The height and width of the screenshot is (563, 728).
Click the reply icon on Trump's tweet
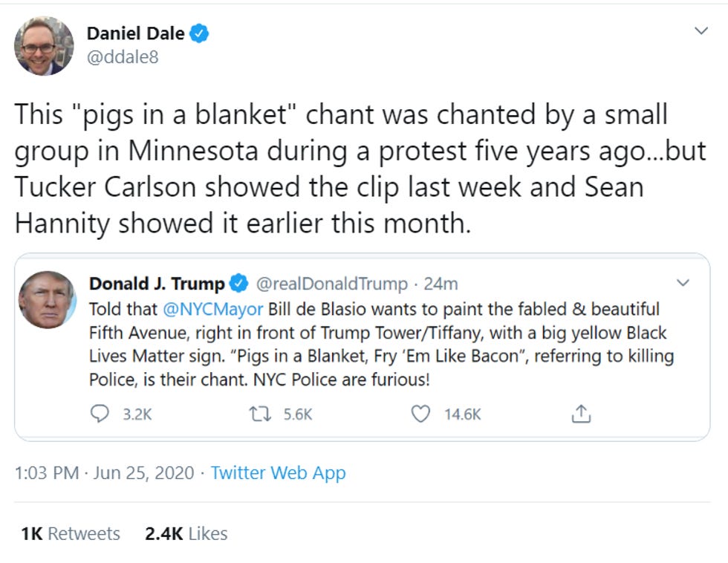[101, 414]
